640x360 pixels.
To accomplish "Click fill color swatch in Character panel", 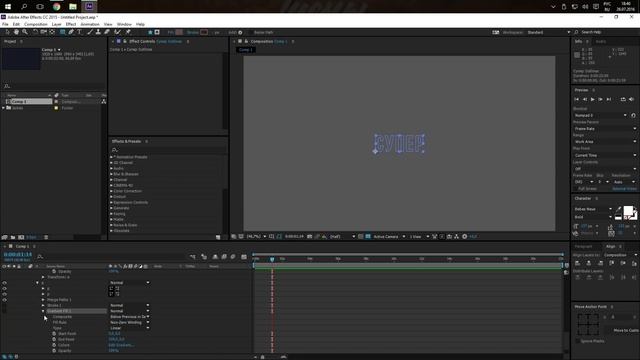I will [x=628, y=211].
